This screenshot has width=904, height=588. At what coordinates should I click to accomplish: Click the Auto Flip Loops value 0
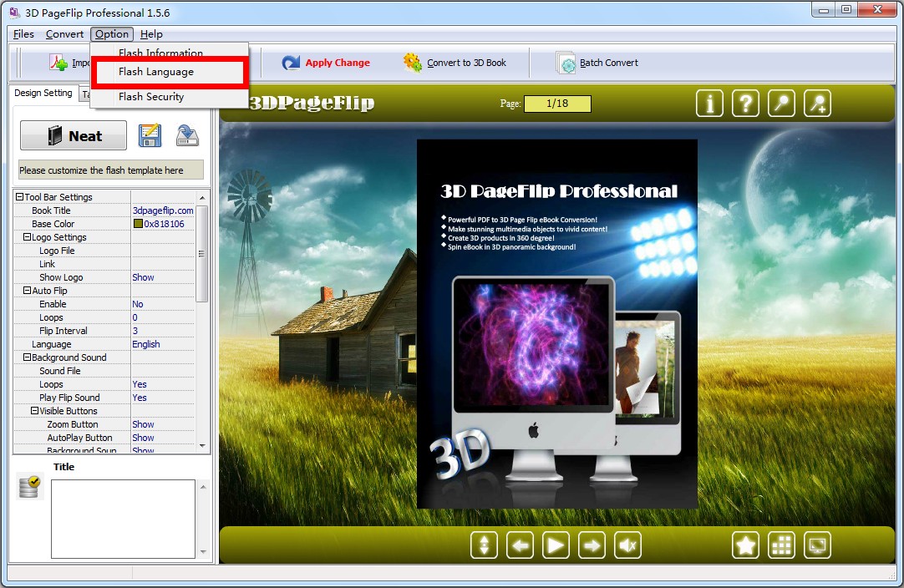click(x=135, y=317)
